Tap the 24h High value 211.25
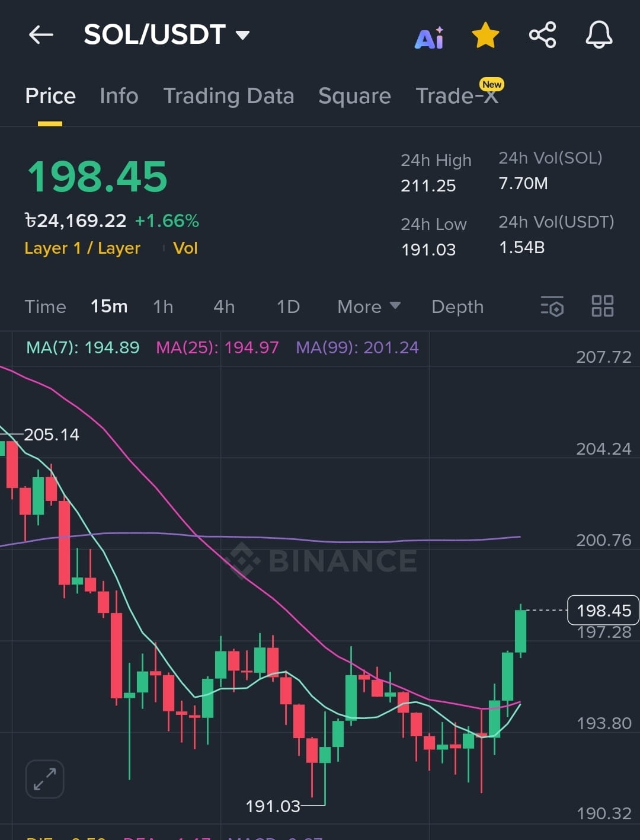Image resolution: width=640 pixels, height=840 pixels. point(428,186)
